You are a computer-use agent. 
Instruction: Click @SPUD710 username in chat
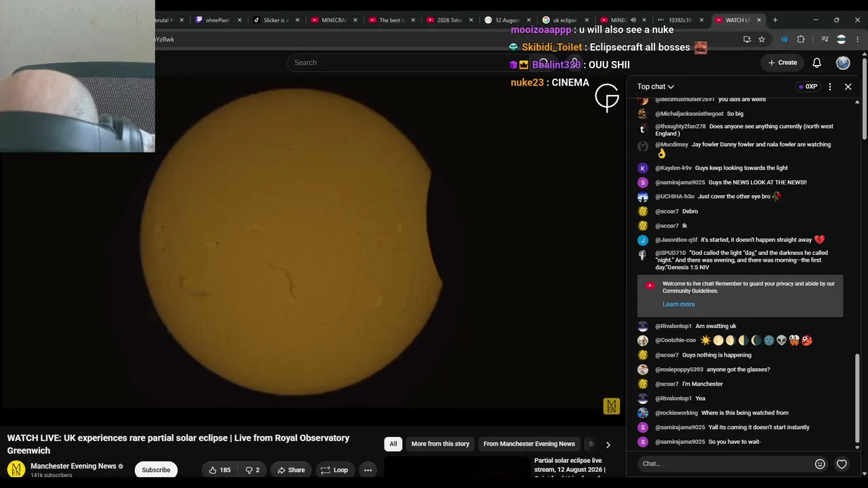[671, 253]
